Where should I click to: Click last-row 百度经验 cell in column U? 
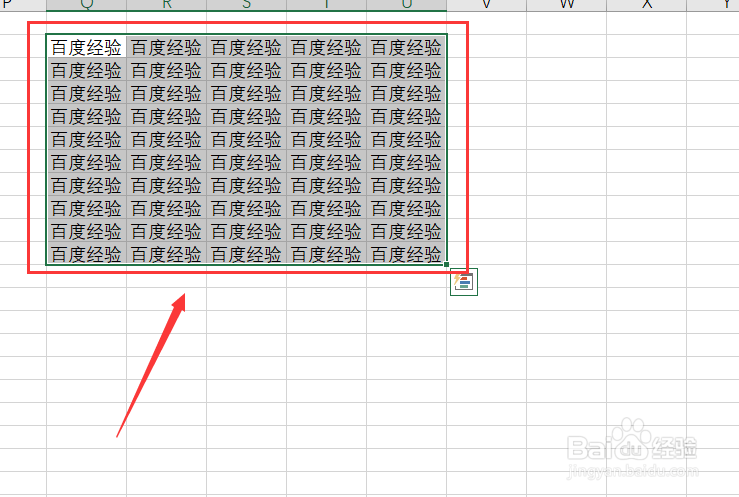pos(406,253)
